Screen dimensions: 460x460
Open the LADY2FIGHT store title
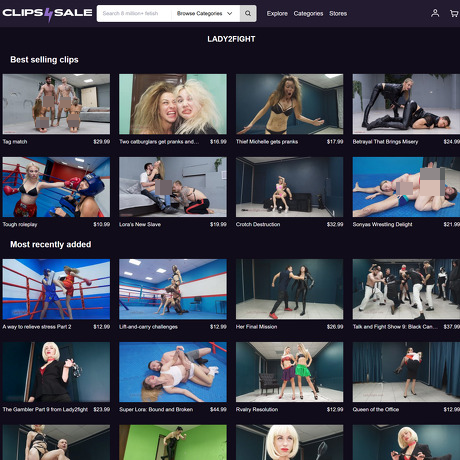pyautogui.click(x=231, y=39)
